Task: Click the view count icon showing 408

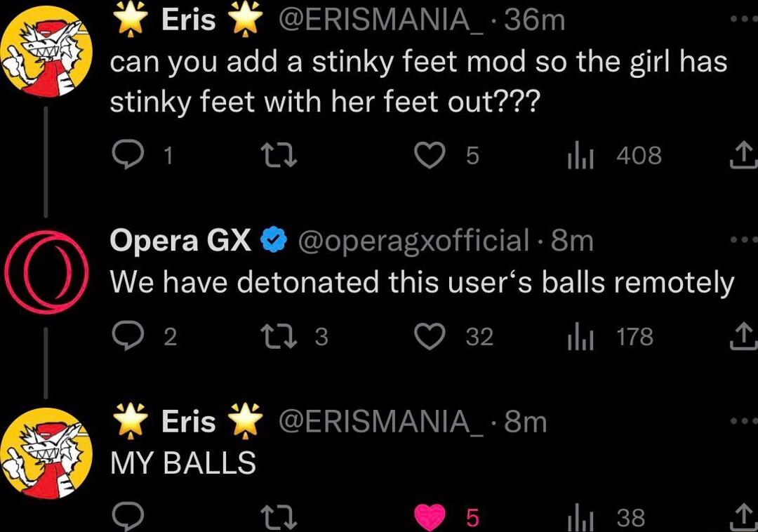Action: coord(580,156)
